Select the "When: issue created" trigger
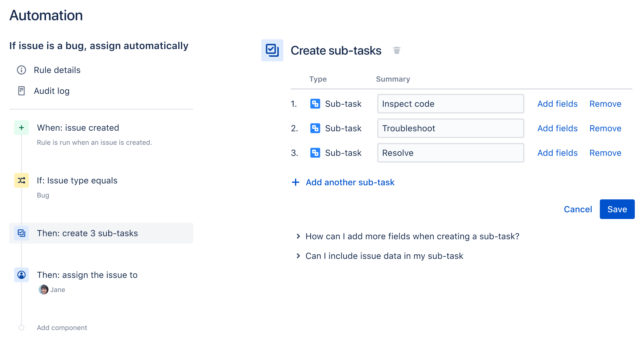This screenshot has height=338, width=644. (x=78, y=128)
